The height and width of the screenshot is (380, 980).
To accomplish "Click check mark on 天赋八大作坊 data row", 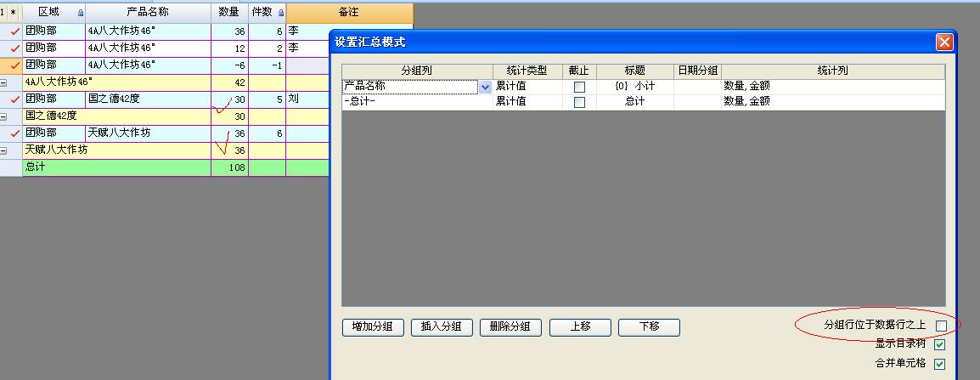I will pos(15,133).
